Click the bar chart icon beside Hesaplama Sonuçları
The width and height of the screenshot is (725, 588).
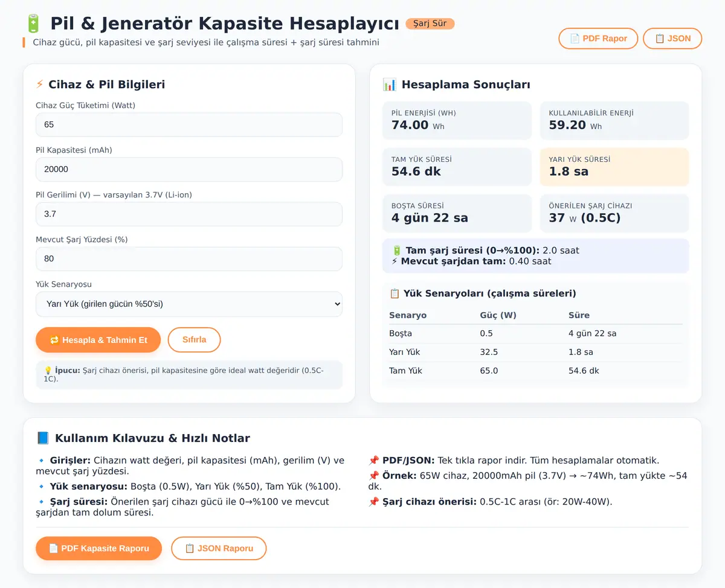390,85
